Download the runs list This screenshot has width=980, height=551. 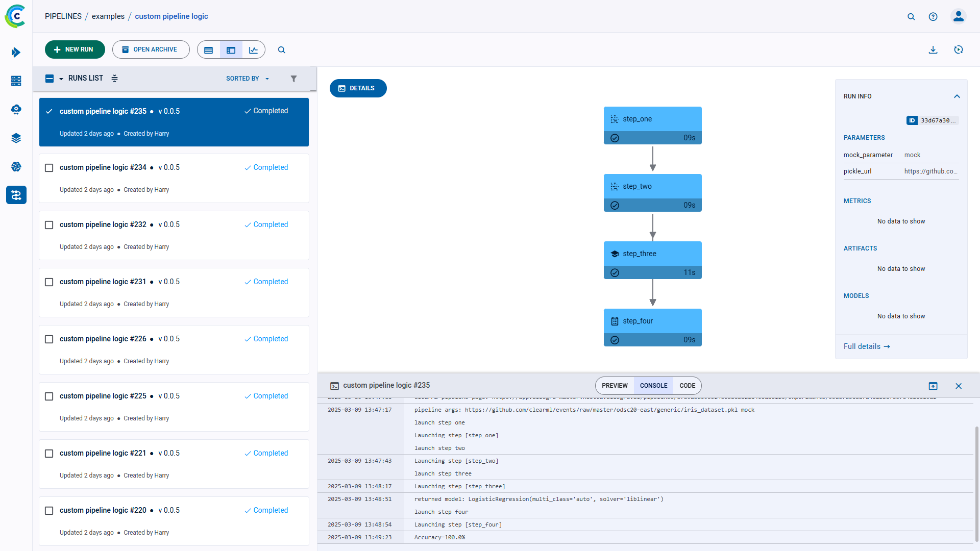934,49
